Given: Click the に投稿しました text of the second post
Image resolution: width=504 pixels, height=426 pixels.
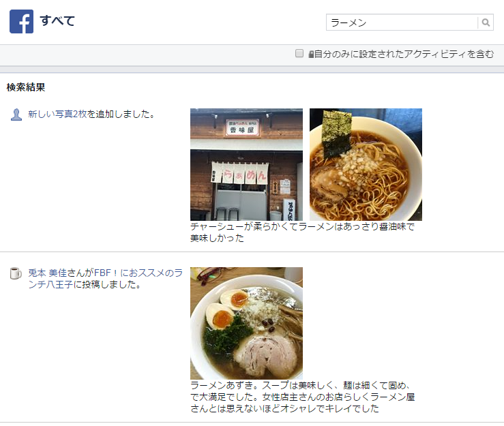Looking at the screenshot, I should [x=107, y=284].
